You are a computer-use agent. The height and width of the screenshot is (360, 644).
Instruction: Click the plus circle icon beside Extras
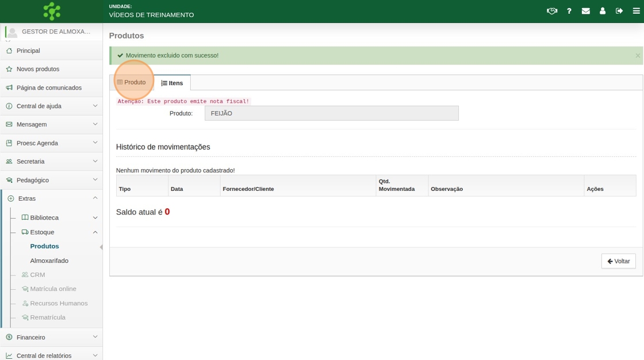point(11,198)
